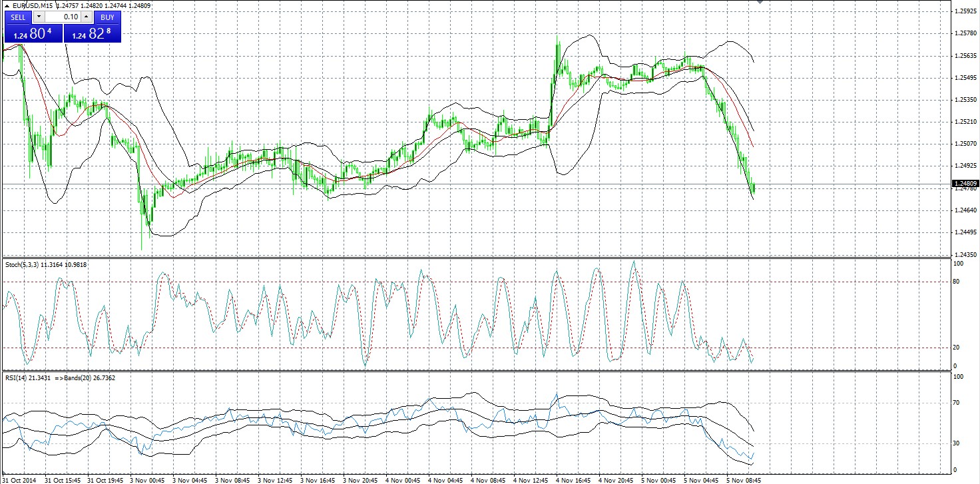Screen dimensions: 980x484
Task: Click the 4 Nov 20:45 time label
Action: point(616,479)
